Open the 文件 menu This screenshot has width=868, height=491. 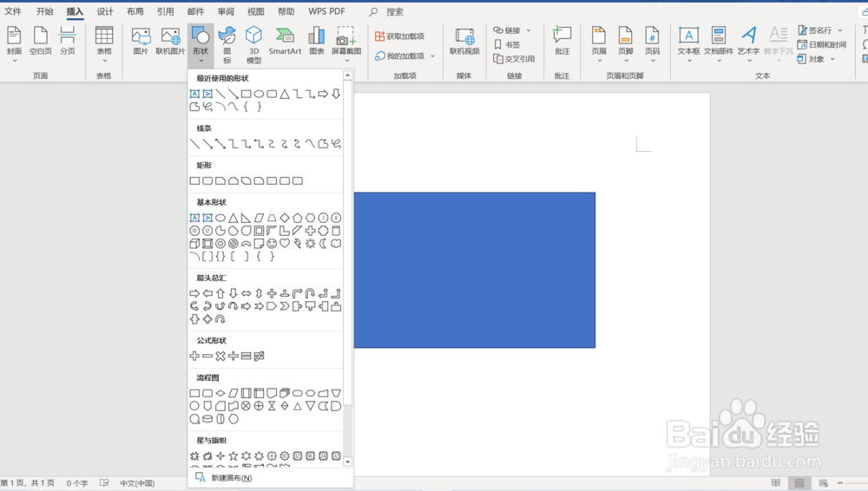pyautogui.click(x=13, y=11)
